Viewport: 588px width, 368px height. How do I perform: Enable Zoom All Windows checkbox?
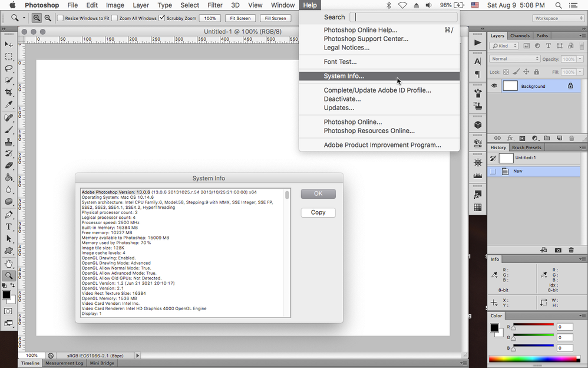tap(114, 18)
